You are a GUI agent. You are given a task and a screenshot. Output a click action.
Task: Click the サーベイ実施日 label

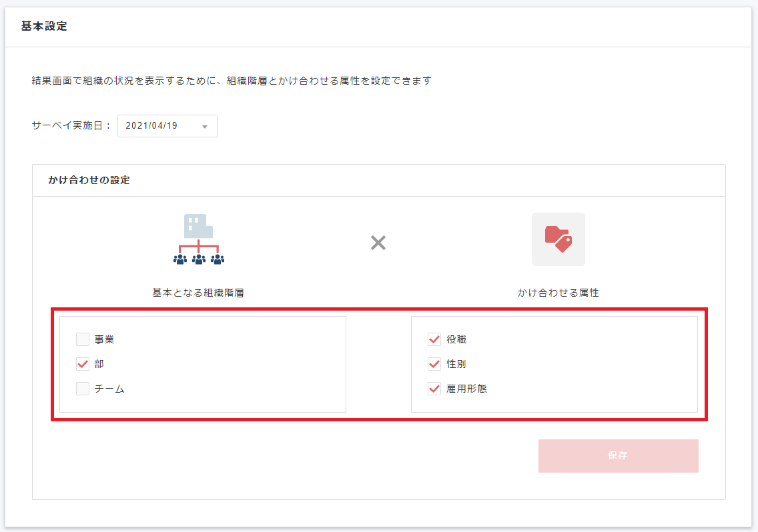(71, 125)
